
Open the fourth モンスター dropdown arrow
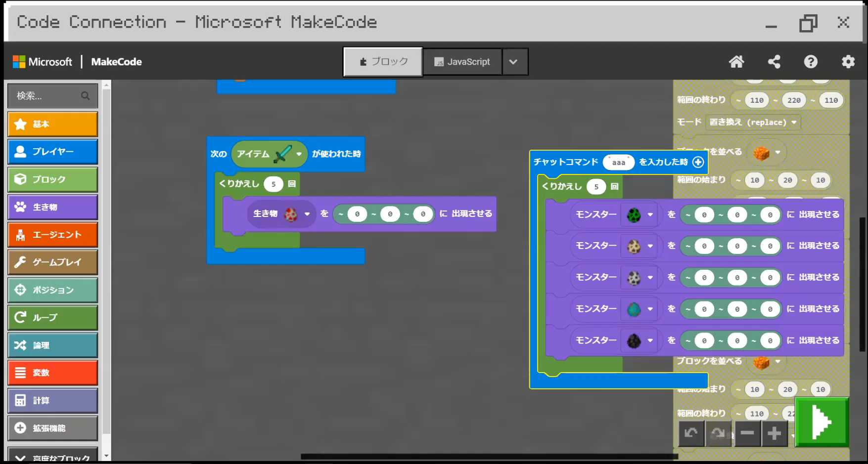pos(650,309)
